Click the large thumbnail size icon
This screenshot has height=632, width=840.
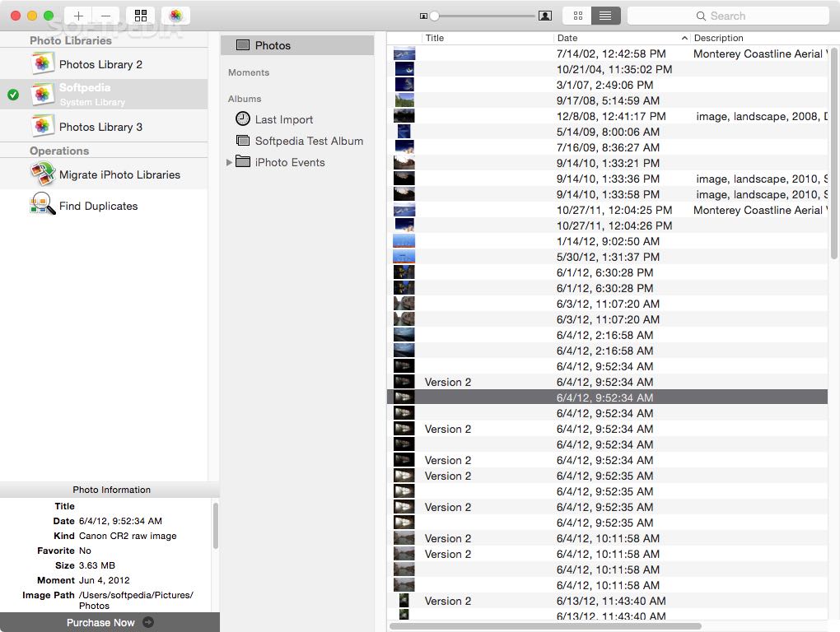(x=545, y=16)
